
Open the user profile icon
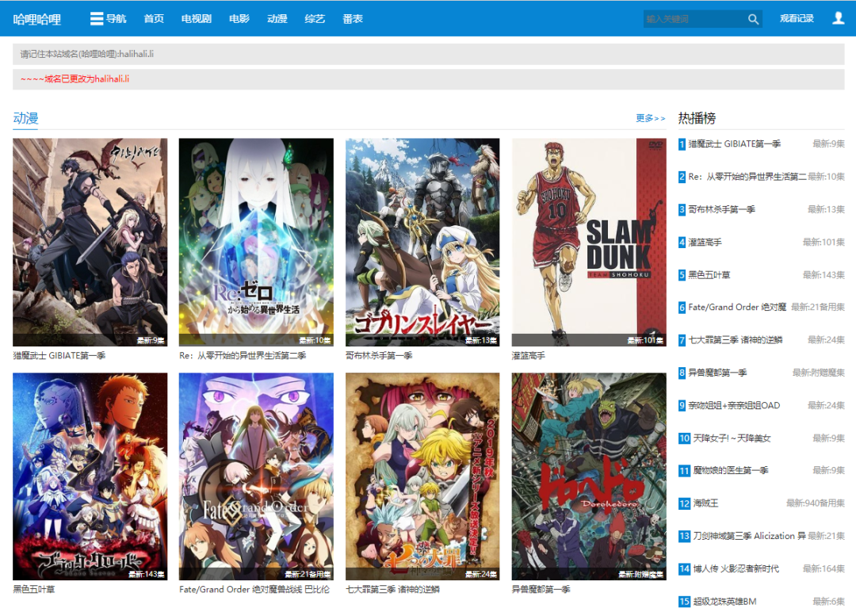coord(838,18)
